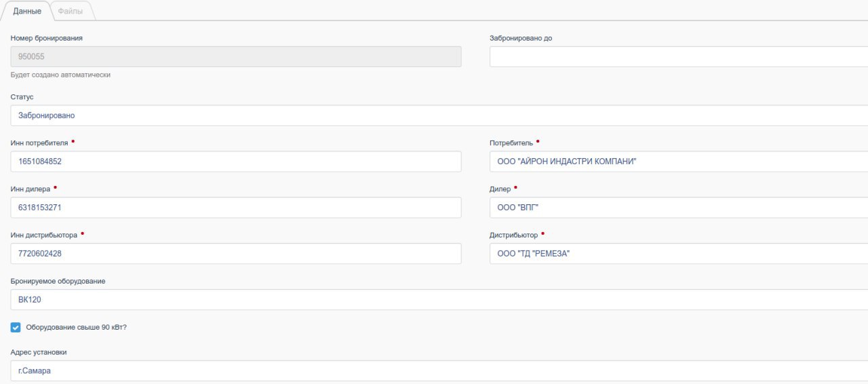Image resolution: width=868 pixels, height=384 pixels.
Task: Click the Оборудование свыше 90 кВт? label text
Action: click(77, 327)
